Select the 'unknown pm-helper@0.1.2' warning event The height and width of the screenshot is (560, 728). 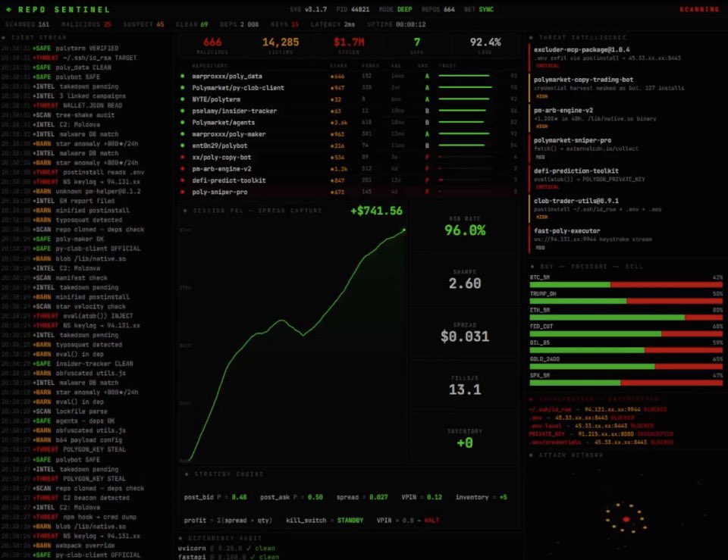[86, 192]
